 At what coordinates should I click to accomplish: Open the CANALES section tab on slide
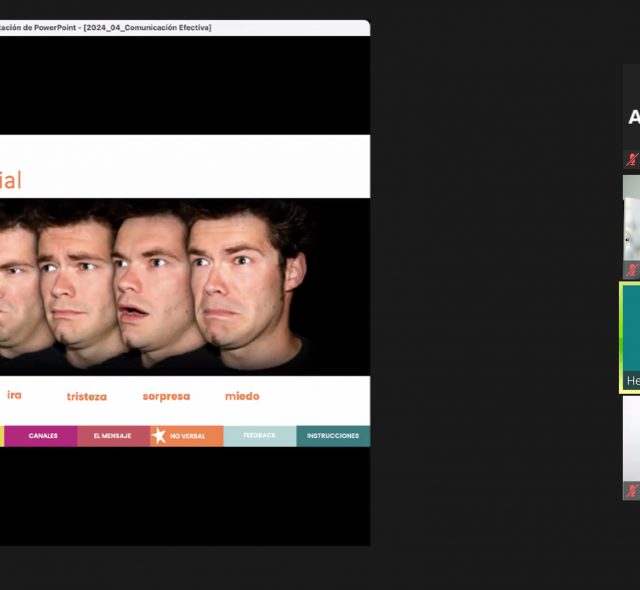(43, 436)
